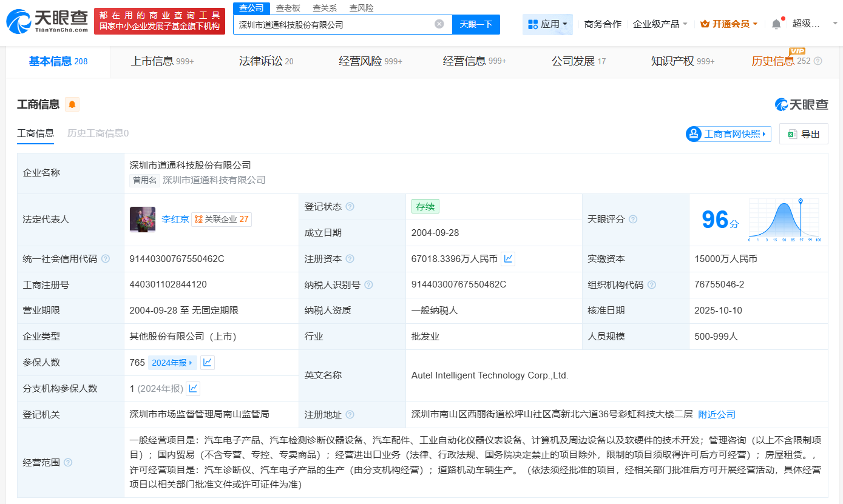Open legal representative 李红京 profile link
The width and height of the screenshot is (843, 504).
175,219
